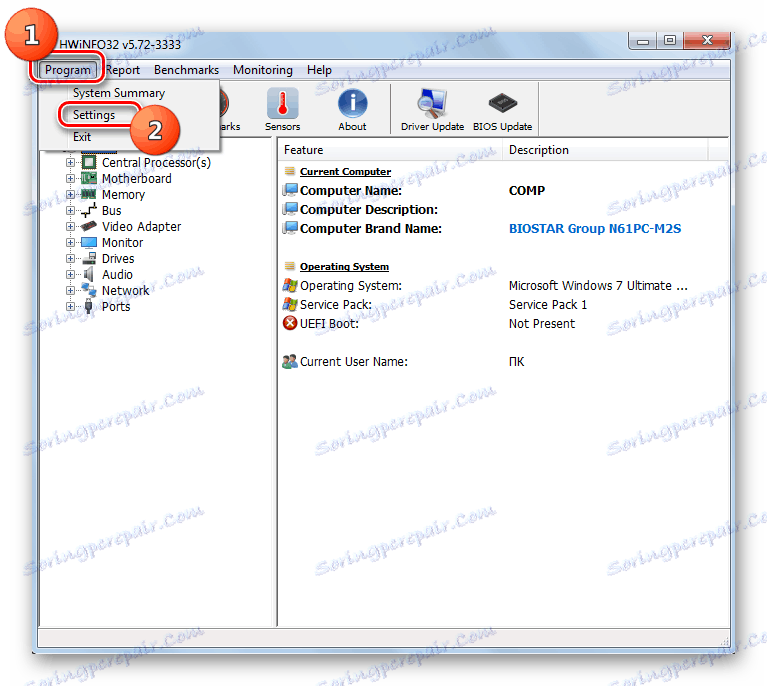Select the Central Processor(s) tree label
Screen dimensions: 767x686
tap(156, 162)
